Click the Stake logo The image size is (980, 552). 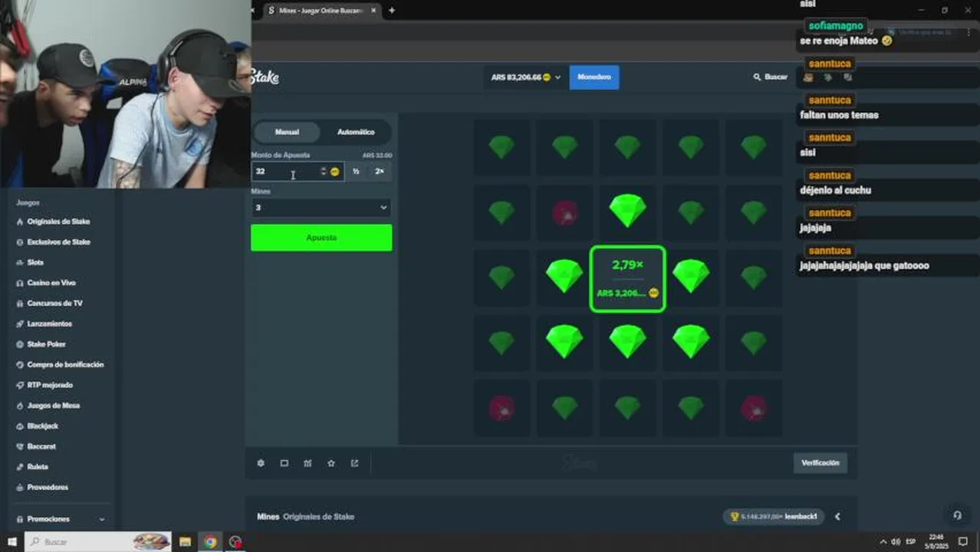265,77
